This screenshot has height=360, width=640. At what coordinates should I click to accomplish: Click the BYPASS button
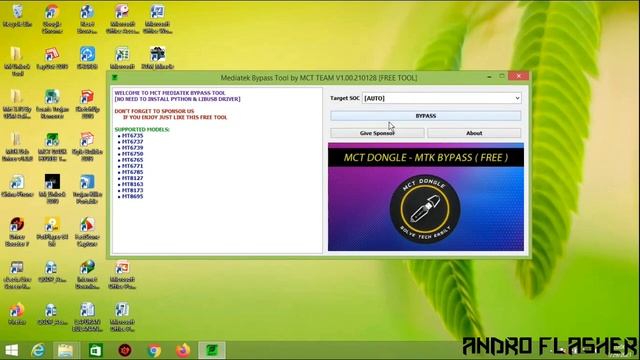[x=426, y=116]
